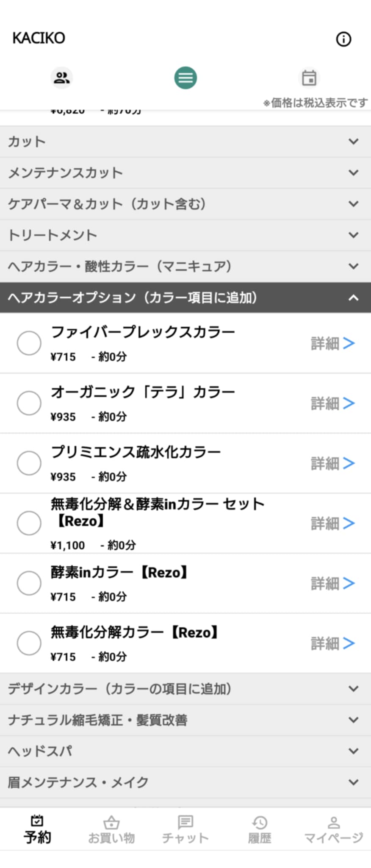Select 無毒化分解&酵素inカラー セット radio
The image size is (371, 868).
29,523
